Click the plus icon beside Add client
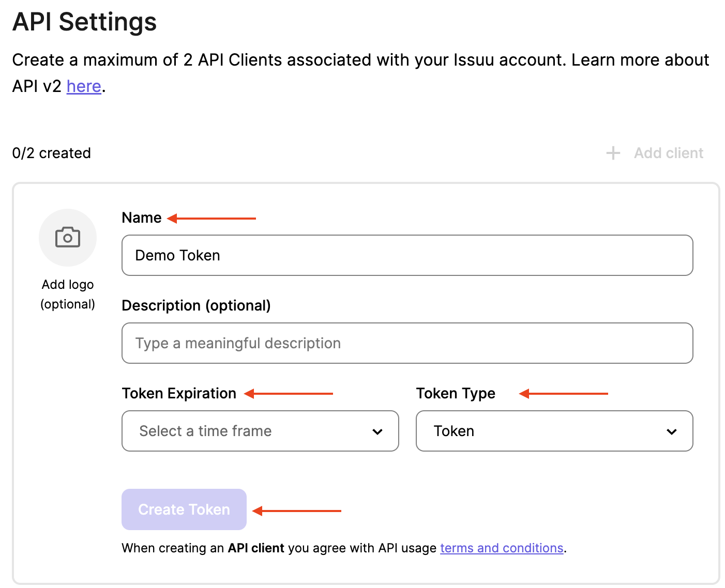The height and width of the screenshot is (588, 725). pyautogui.click(x=612, y=153)
